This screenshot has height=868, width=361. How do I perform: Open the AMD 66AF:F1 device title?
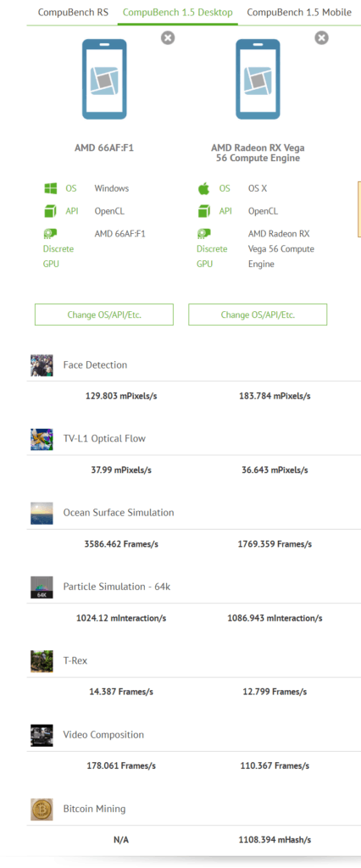[x=104, y=148]
